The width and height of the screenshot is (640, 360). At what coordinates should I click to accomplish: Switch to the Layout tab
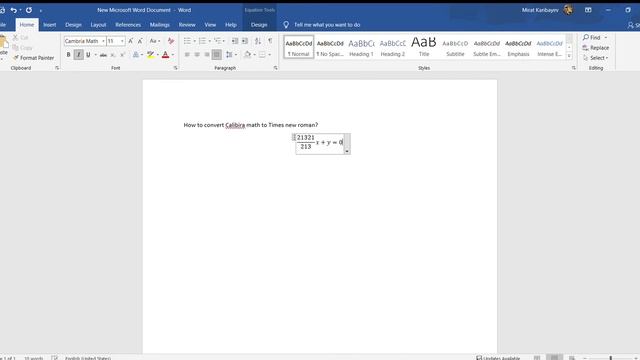tap(98, 25)
